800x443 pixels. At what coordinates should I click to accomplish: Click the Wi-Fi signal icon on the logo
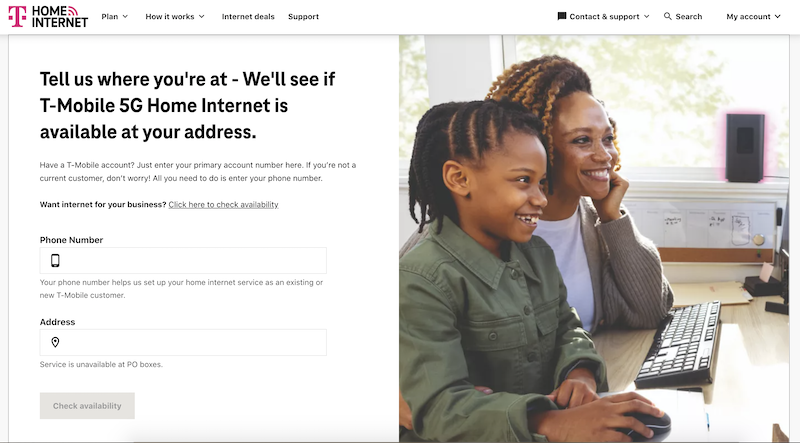click(73, 11)
